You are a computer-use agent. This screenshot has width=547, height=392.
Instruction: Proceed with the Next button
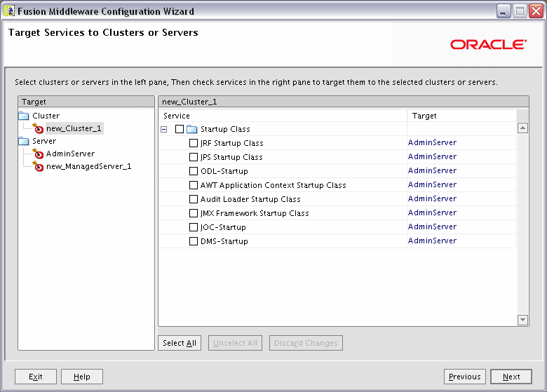[511, 377]
